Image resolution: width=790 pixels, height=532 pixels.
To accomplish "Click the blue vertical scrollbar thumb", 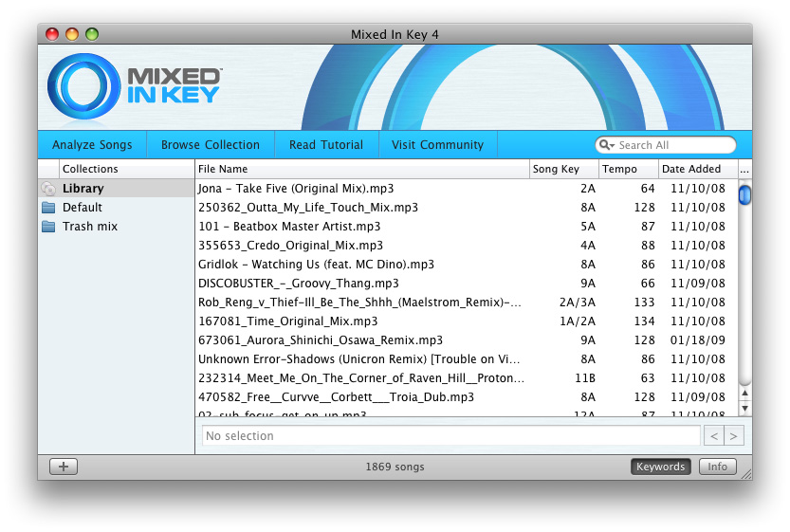I will click(744, 195).
